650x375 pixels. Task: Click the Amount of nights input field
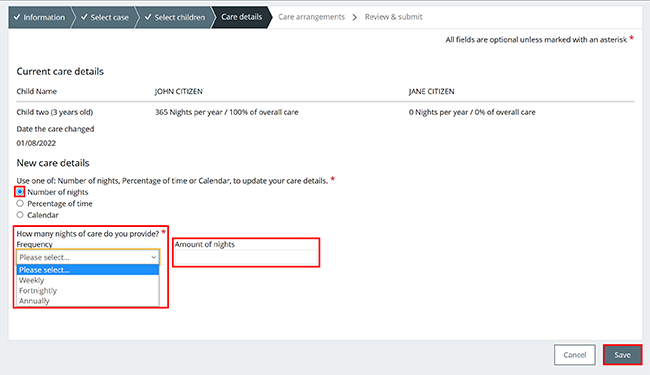tap(246, 258)
